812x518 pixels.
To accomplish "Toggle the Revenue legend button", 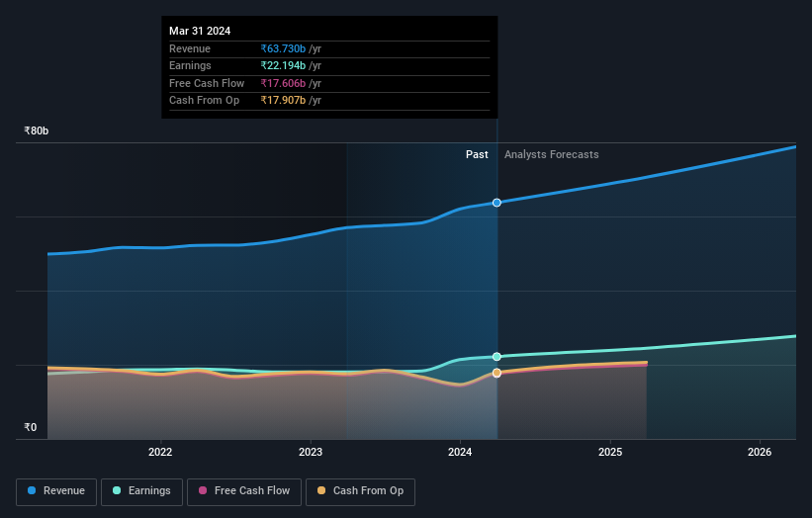I will point(56,491).
